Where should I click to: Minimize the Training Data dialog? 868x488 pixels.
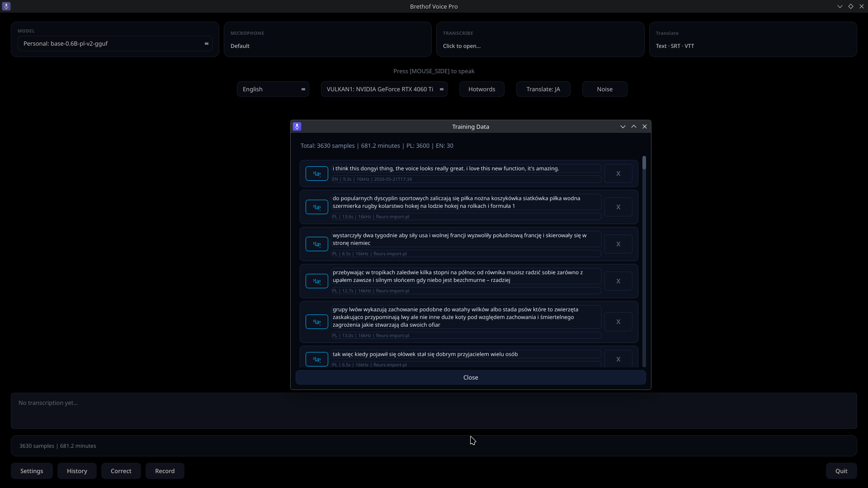pyautogui.click(x=623, y=127)
